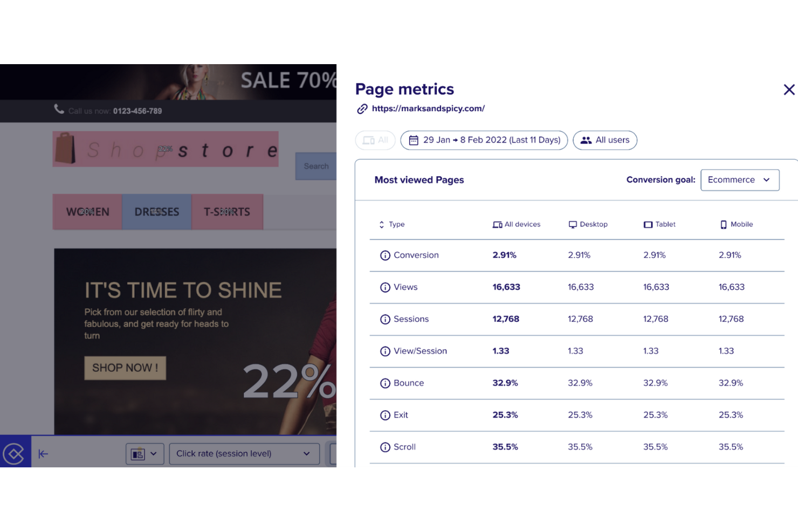Select the All devices filter chip
Screen dimensions: 798x532
click(375, 140)
